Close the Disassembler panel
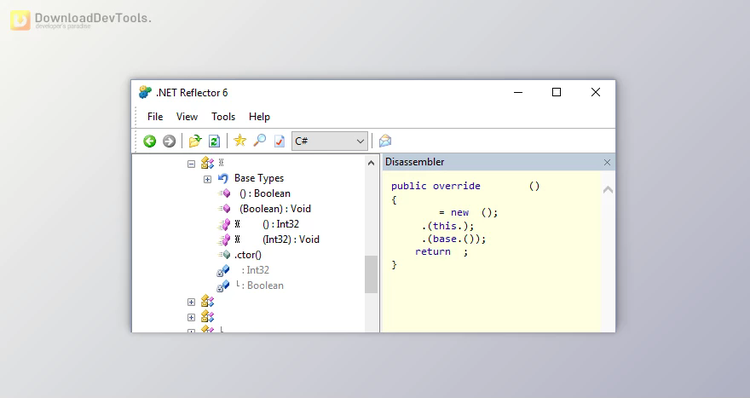 (x=607, y=163)
